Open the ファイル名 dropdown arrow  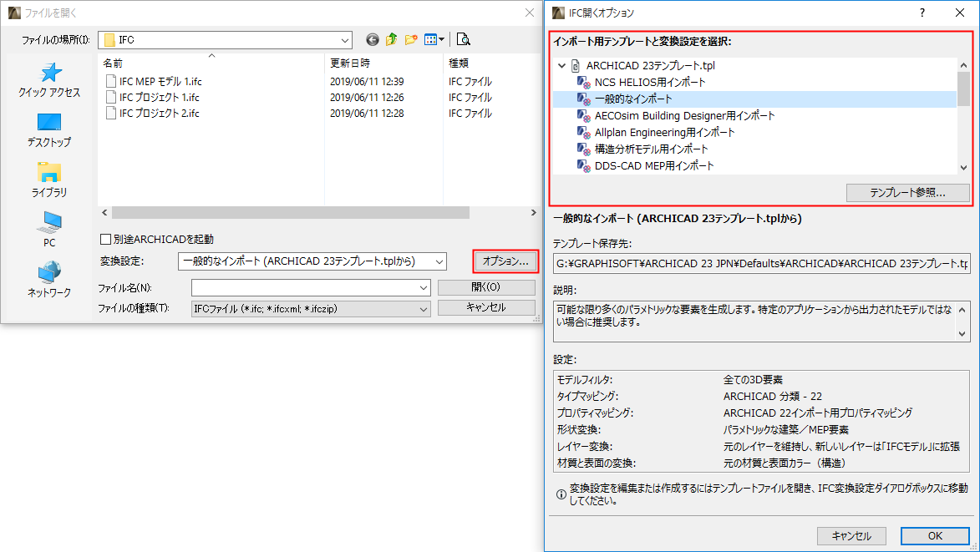[424, 288]
